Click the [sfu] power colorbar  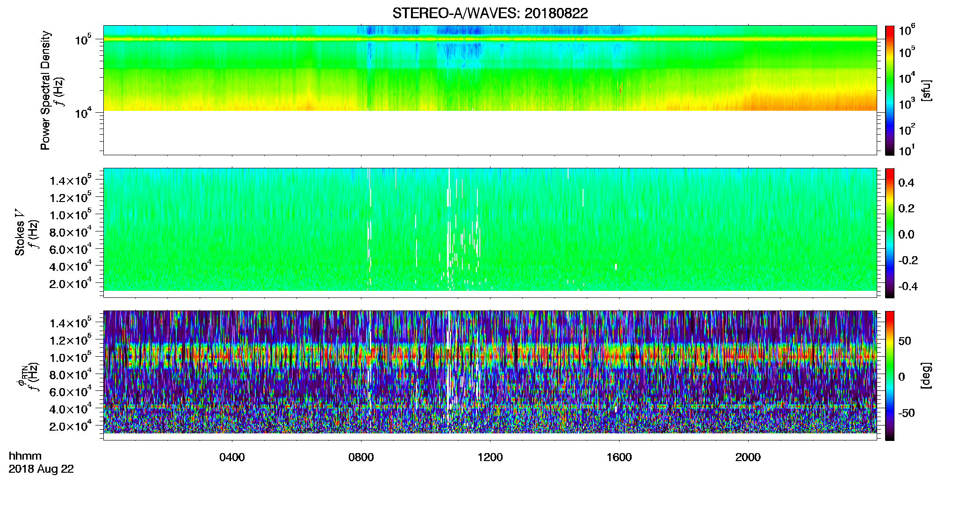coord(890,90)
